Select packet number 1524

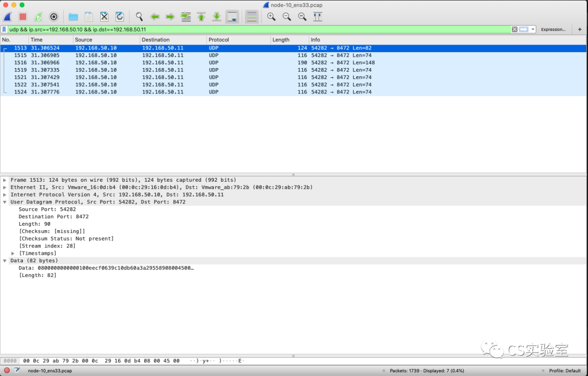point(293,92)
